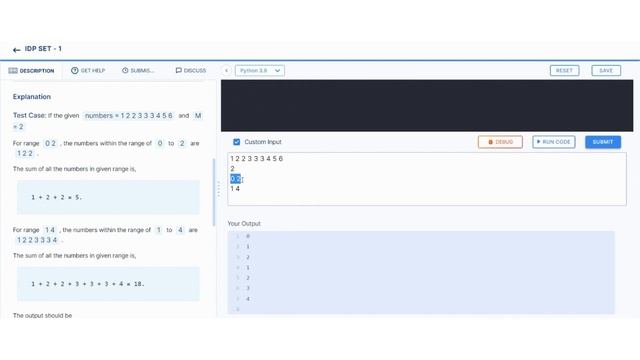Click the 'IDP SET - 1' title
This screenshot has height=360, width=640.
(43, 49)
